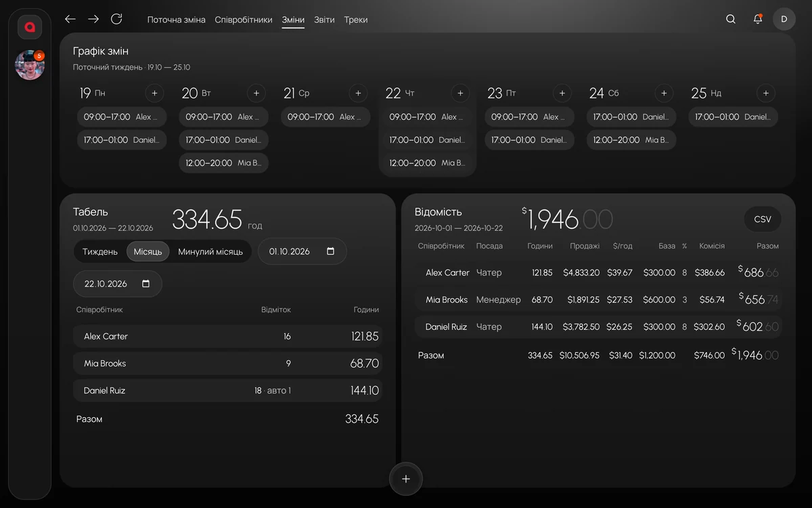Image resolution: width=812 pixels, height=508 pixels.
Task: Click Alex Carter in Відомість table
Action: point(447,273)
